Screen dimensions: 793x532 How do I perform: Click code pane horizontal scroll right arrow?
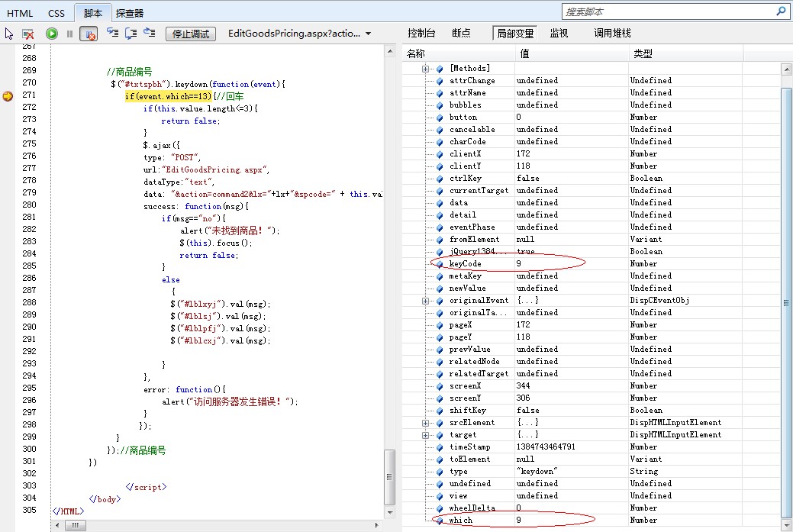pyautogui.click(x=377, y=525)
